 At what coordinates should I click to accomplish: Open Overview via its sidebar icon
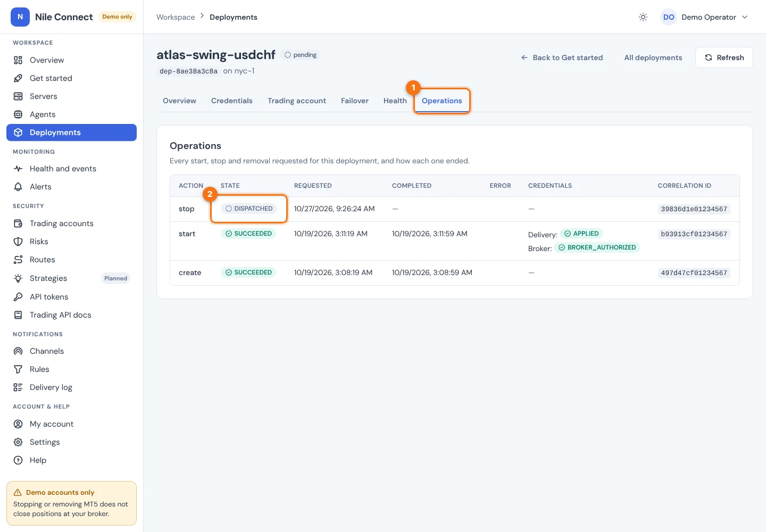point(18,60)
